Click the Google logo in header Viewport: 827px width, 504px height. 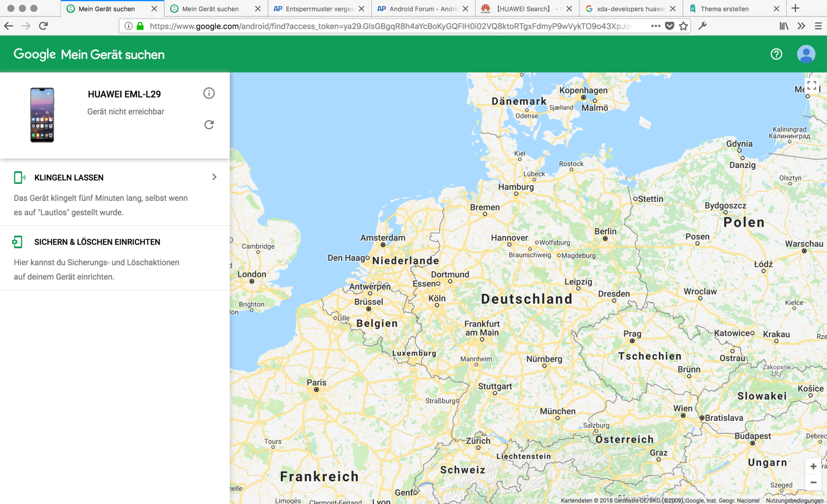pos(34,54)
